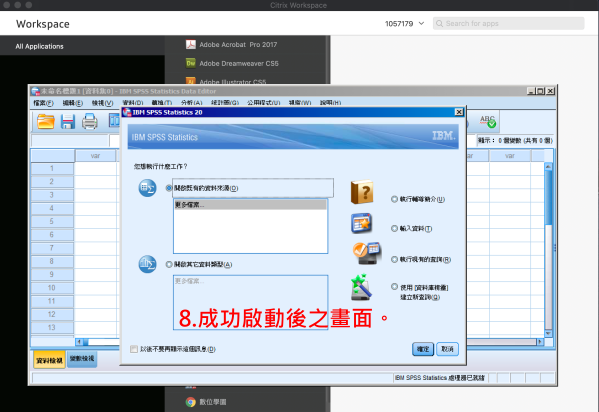Select open existing data source radio (D)

(169, 188)
